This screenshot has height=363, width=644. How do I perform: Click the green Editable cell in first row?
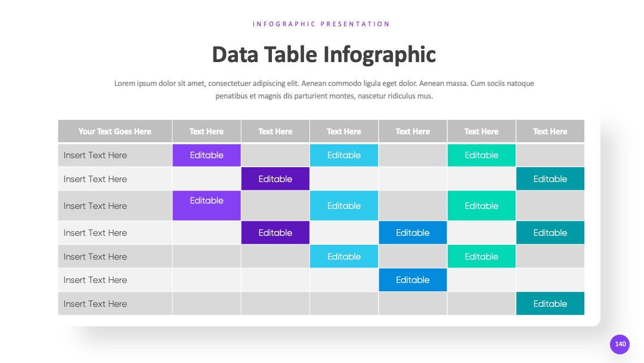coord(481,155)
